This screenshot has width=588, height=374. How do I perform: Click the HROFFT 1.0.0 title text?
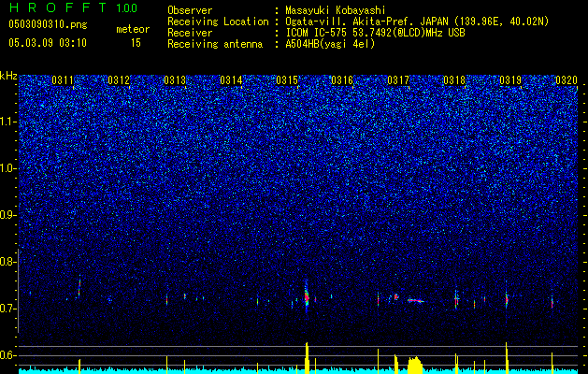click(74, 7)
